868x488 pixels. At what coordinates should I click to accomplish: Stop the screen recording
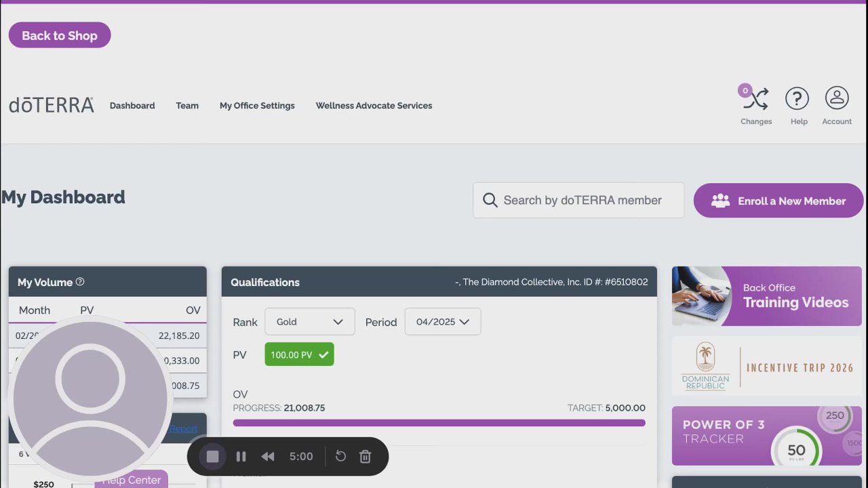point(212,457)
